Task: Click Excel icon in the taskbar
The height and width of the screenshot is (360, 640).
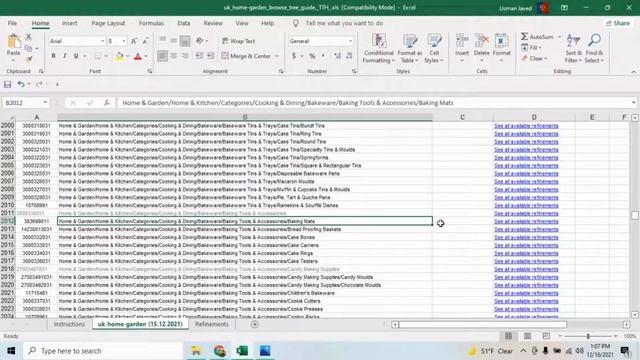Action: coord(242,351)
